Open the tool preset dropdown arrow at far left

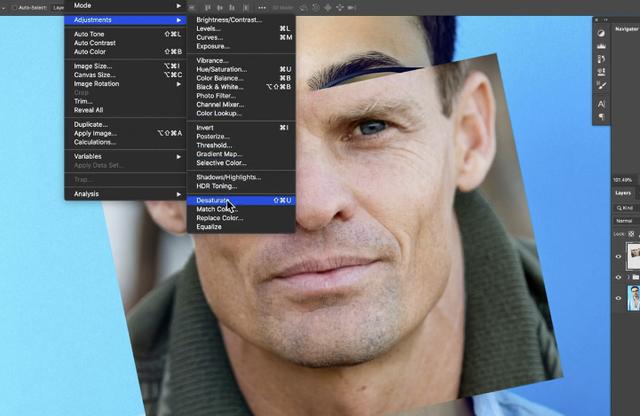pos(3,8)
